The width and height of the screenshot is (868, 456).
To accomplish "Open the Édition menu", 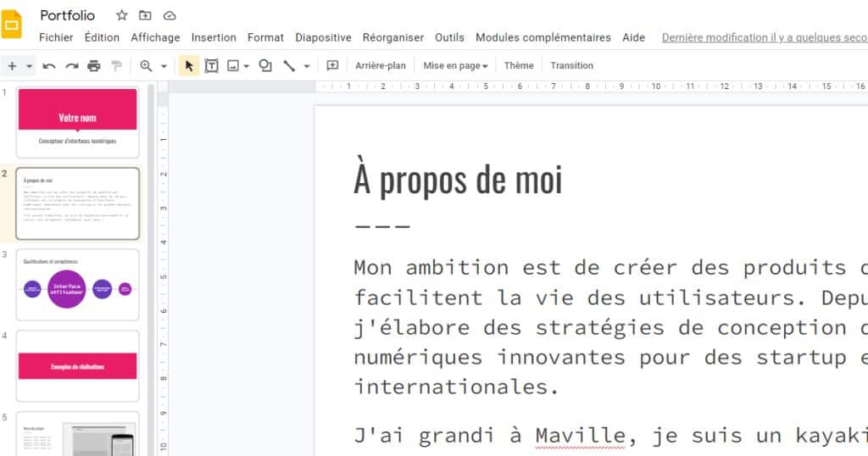I will (102, 37).
